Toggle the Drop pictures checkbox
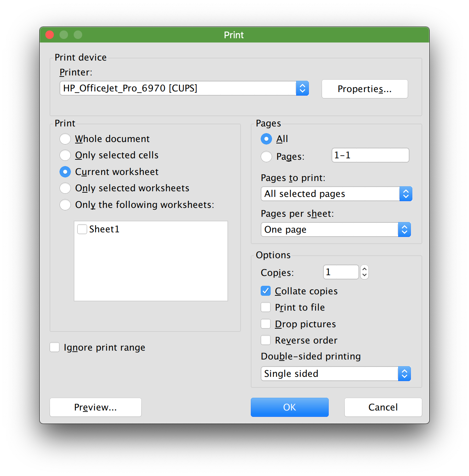The height and width of the screenshot is (476, 469). [266, 324]
